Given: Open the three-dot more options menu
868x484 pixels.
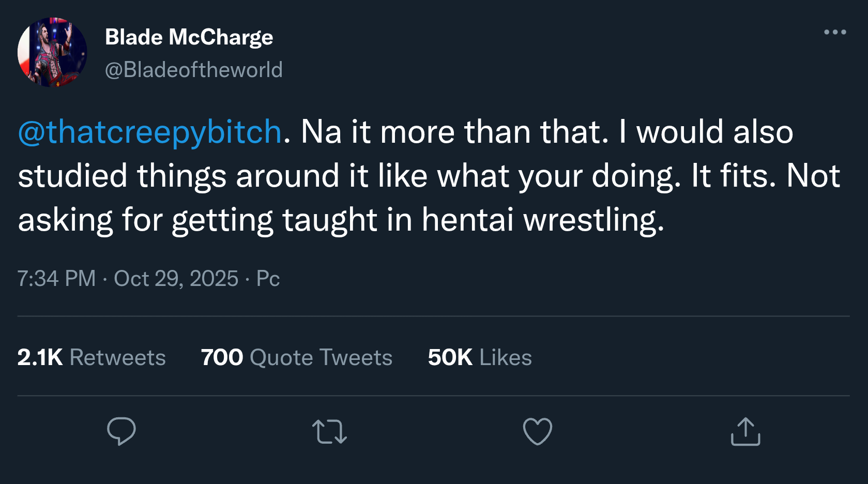Looking at the screenshot, I should pyautogui.click(x=834, y=32).
